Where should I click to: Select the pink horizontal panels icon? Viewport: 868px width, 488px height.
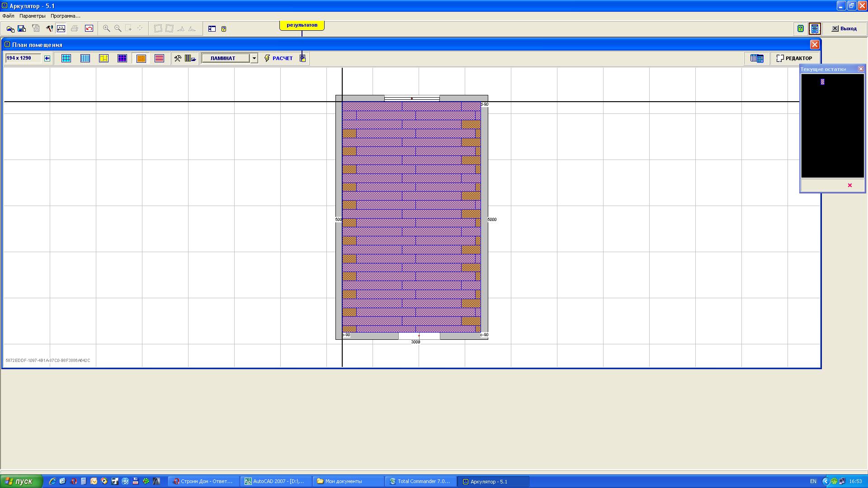159,58
